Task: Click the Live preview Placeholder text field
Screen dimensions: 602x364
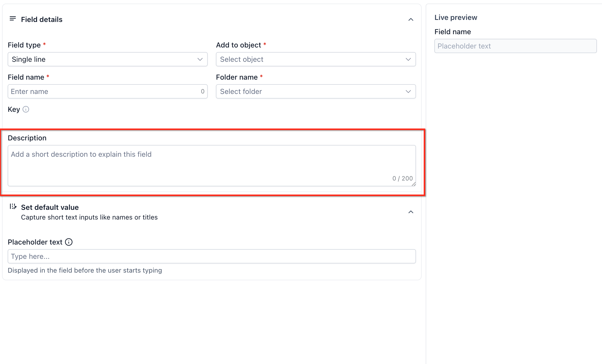Action: (515, 46)
